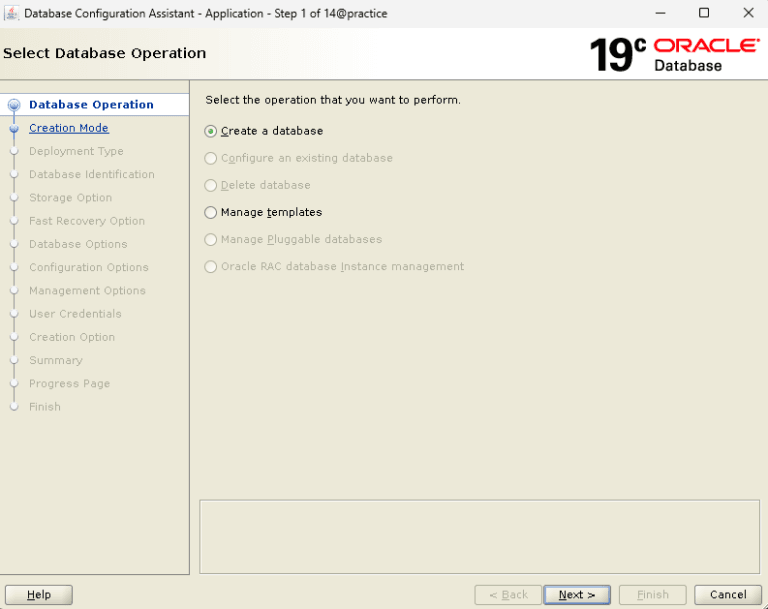
Task: Click the Next button
Action: (577, 595)
